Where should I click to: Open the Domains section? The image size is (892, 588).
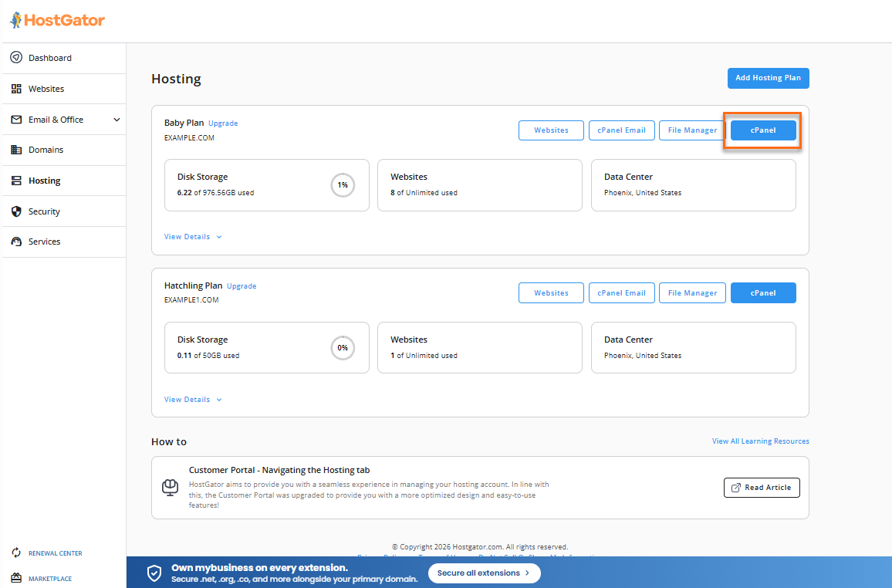[x=64, y=150]
